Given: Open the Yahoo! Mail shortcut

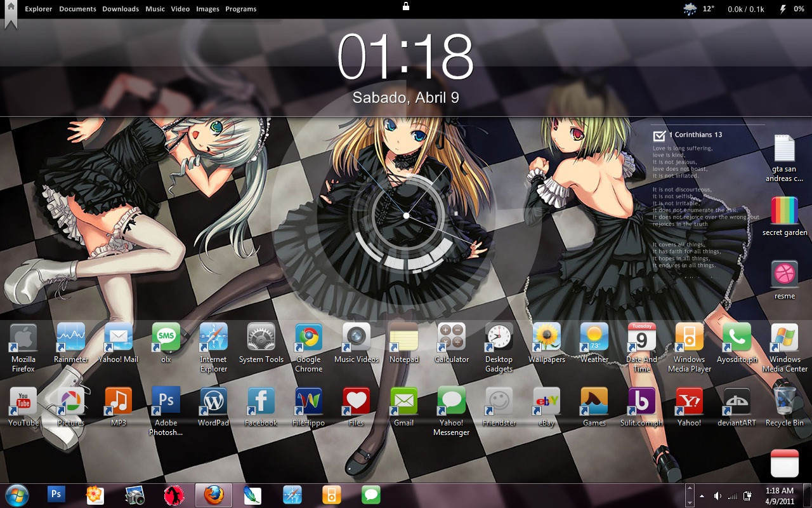Looking at the screenshot, I should 119,337.
